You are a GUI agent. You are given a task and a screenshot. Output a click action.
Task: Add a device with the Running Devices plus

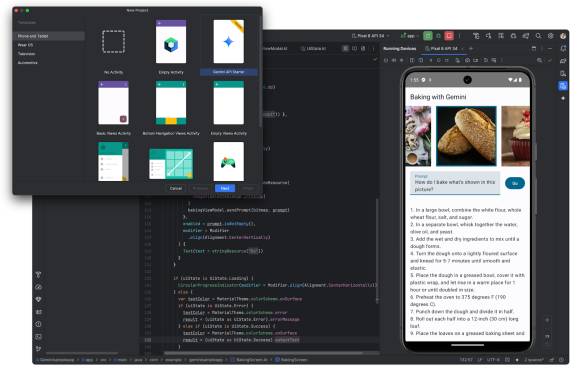[x=471, y=48]
